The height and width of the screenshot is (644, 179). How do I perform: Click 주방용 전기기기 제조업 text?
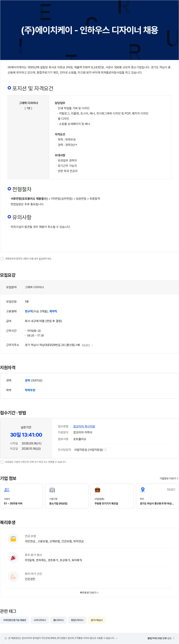[106, 503]
